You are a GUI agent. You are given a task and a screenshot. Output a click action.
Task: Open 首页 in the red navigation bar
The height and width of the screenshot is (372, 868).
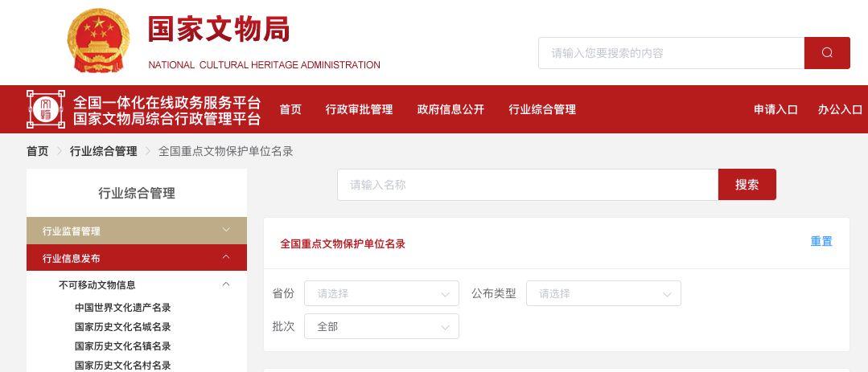[x=290, y=109]
